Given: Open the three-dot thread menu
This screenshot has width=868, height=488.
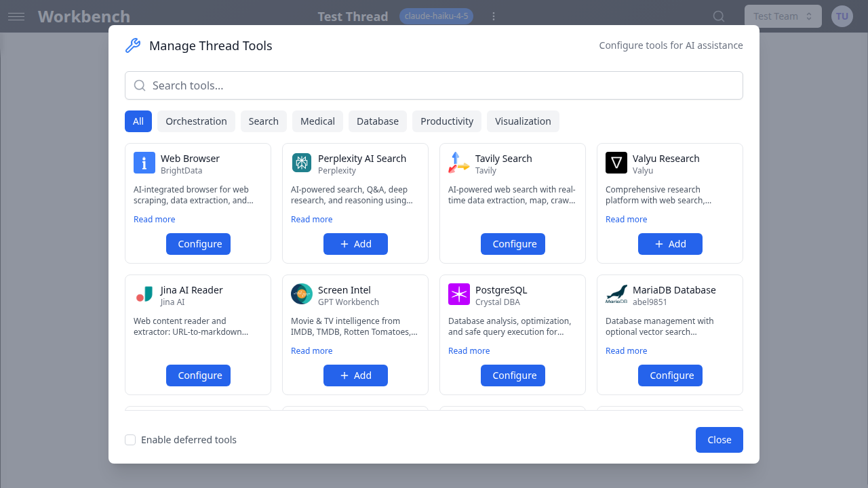Looking at the screenshot, I should (x=494, y=16).
